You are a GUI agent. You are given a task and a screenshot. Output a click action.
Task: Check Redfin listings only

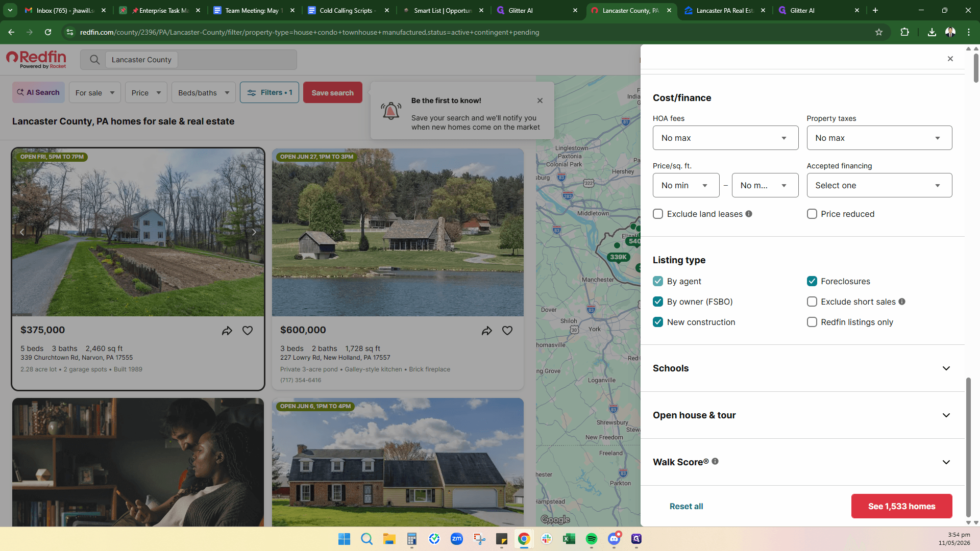[812, 322]
